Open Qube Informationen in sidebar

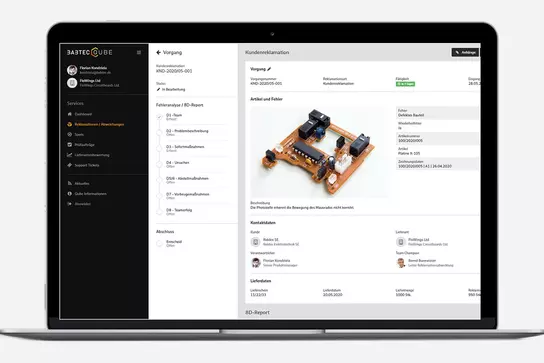[x=90, y=194]
